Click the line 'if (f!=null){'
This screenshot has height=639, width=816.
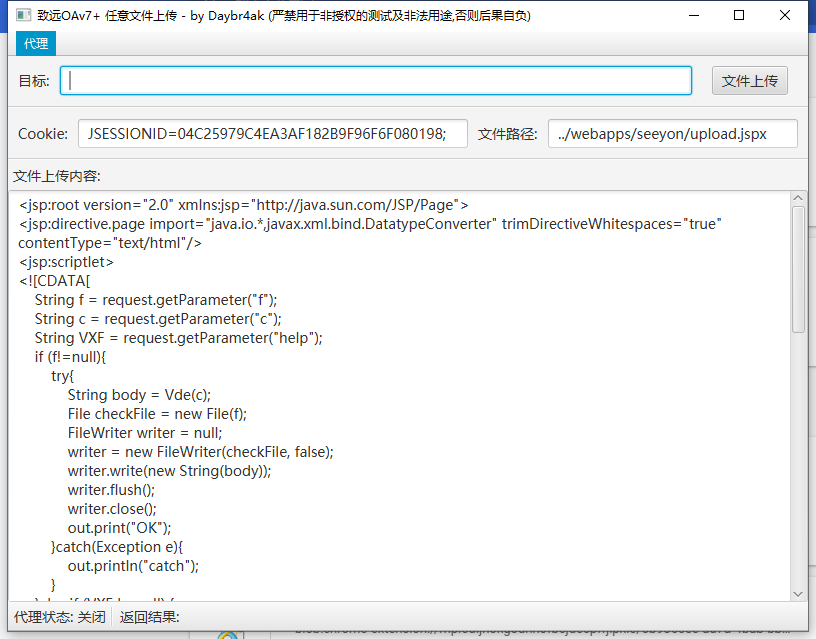pyautogui.click(x=70, y=357)
